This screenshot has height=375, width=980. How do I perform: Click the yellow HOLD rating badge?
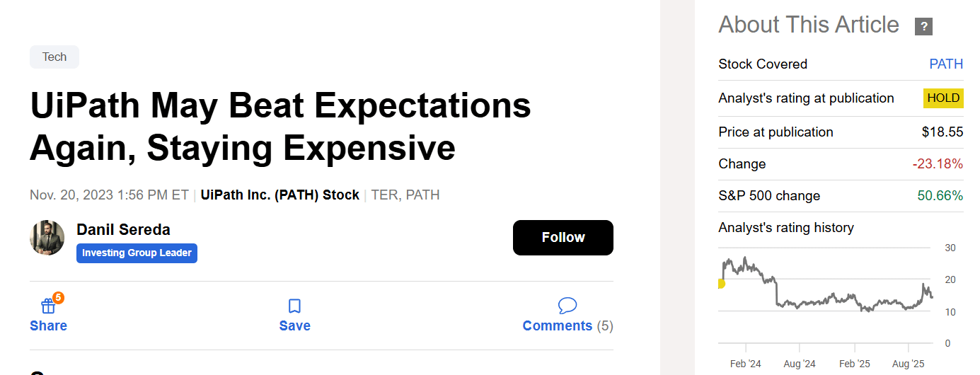click(943, 98)
